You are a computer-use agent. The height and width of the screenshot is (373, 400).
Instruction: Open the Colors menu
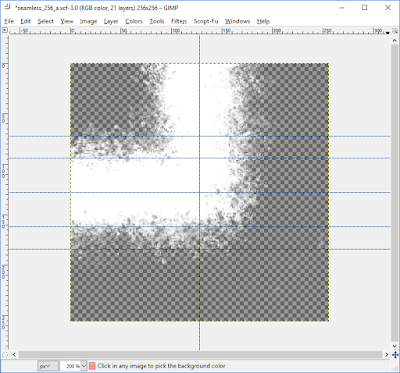134,21
